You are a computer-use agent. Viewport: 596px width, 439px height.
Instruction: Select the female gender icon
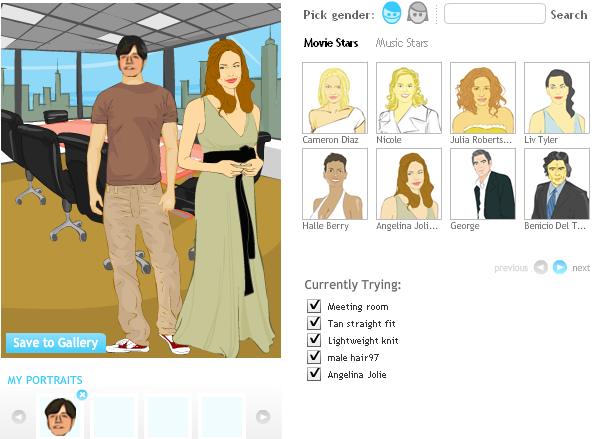click(x=417, y=13)
